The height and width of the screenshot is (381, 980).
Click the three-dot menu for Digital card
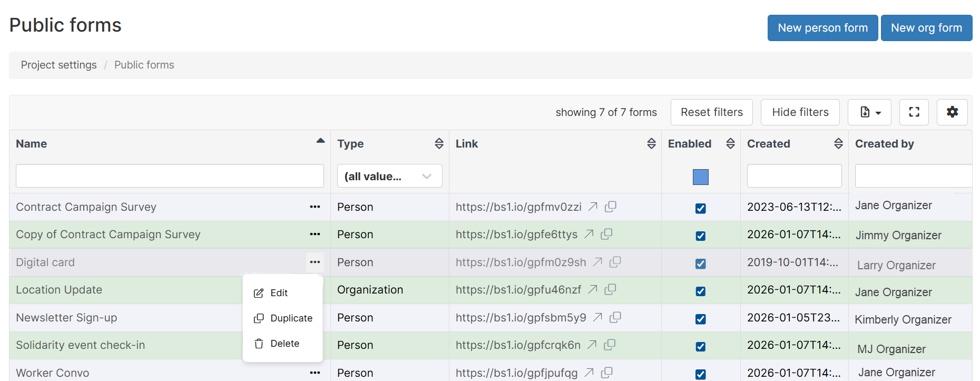315,262
